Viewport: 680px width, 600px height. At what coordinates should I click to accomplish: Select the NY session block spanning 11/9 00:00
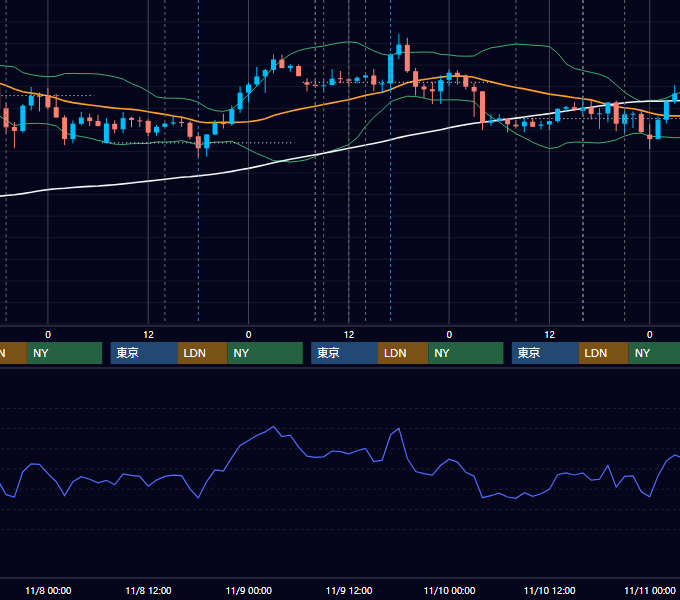point(265,353)
